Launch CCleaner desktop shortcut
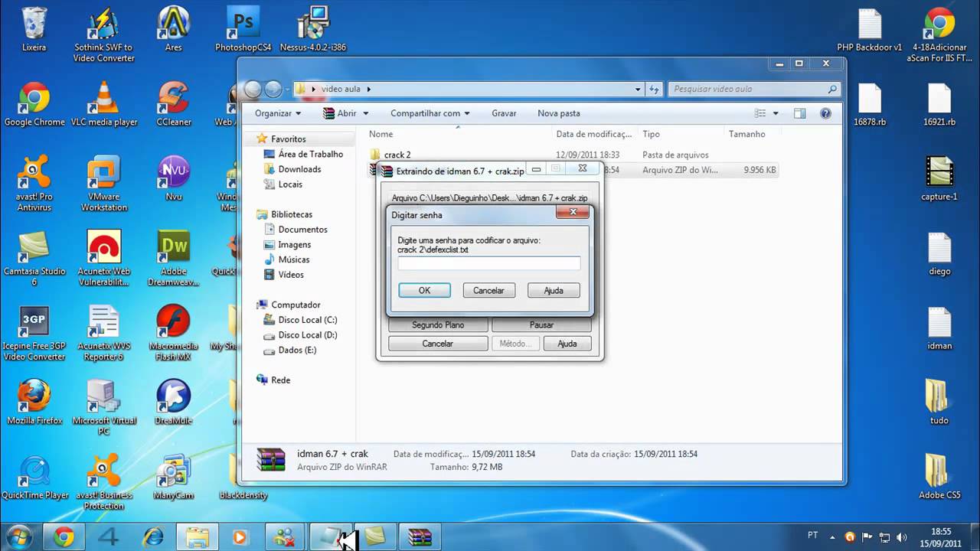 pyautogui.click(x=174, y=104)
